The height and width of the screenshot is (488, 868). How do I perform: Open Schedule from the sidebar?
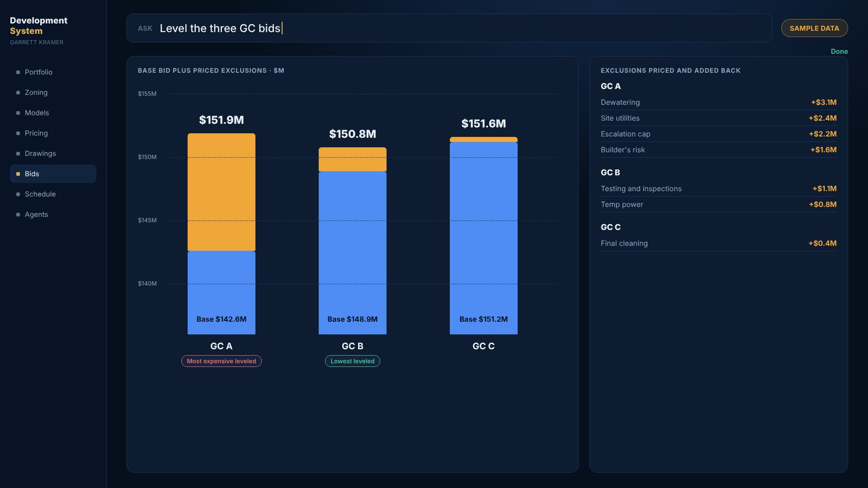coord(53,194)
